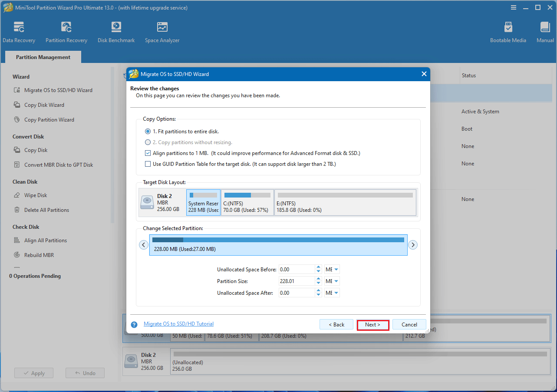Open the Unallocated Space Before unit dropdown
The height and width of the screenshot is (392, 557).
(332, 269)
